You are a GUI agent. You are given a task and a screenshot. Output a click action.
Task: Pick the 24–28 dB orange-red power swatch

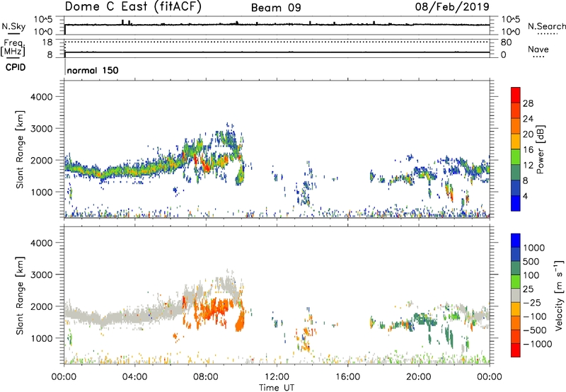click(516, 110)
